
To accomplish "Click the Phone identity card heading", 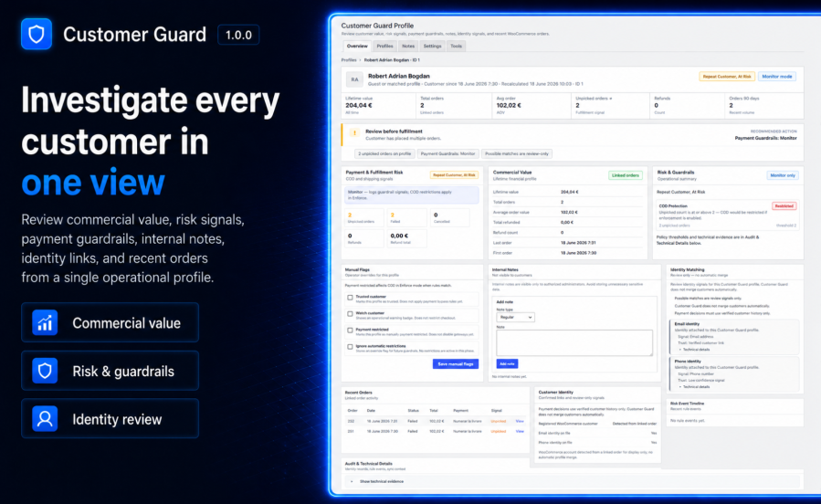I will [x=688, y=362].
